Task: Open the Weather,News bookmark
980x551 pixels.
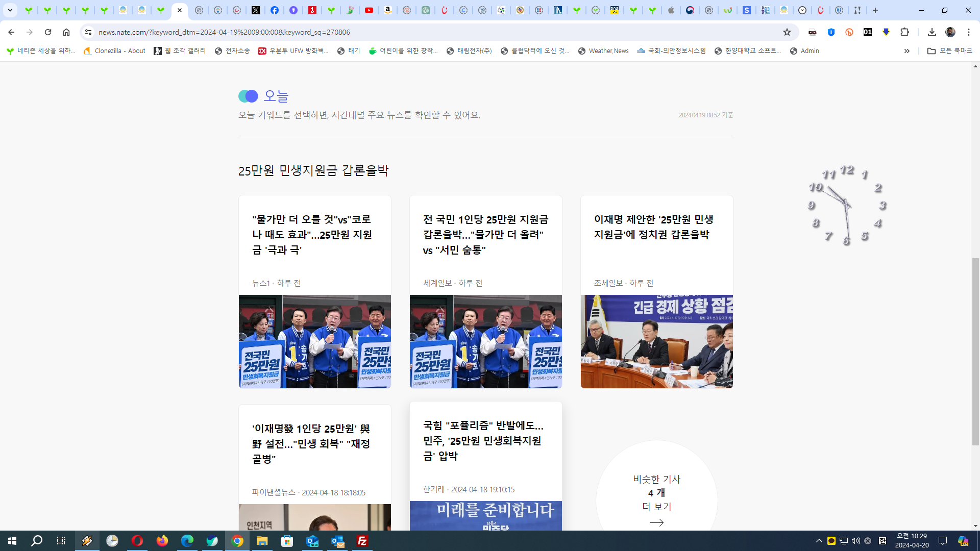Action: pos(603,51)
